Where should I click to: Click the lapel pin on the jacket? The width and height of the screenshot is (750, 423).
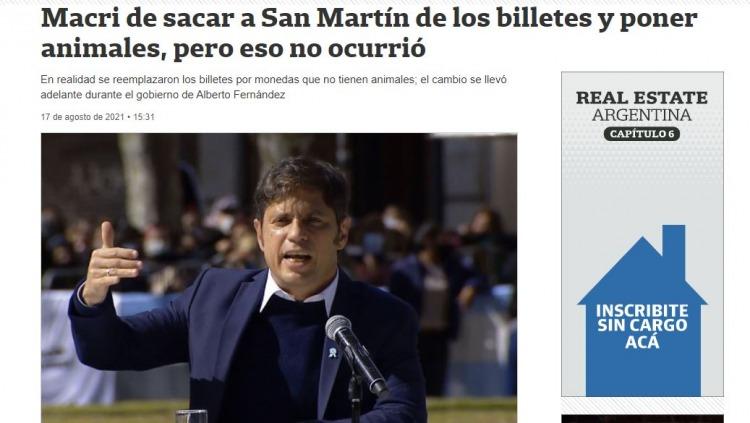pyautogui.click(x=332, y=353)
